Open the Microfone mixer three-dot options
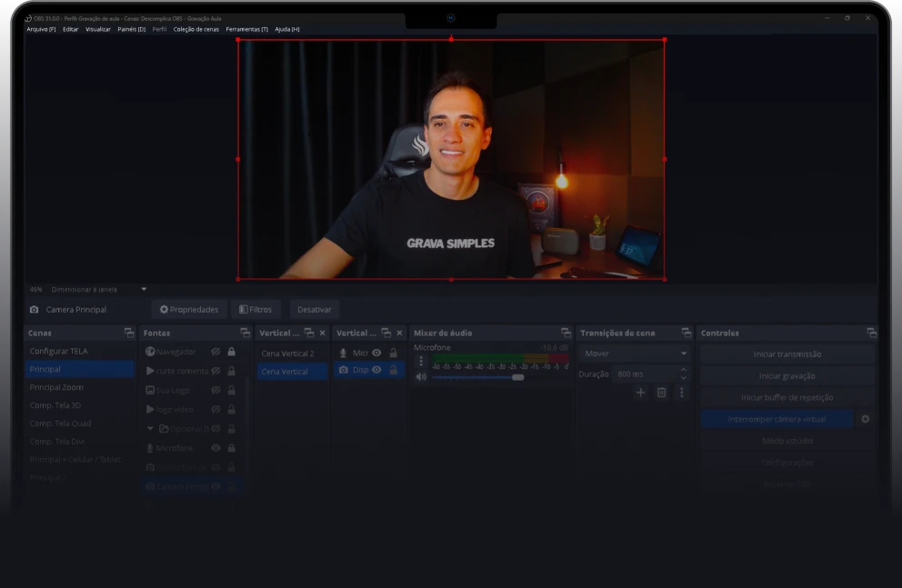The height and width of the screenshot is (588, 902). (x=421, y=361)
